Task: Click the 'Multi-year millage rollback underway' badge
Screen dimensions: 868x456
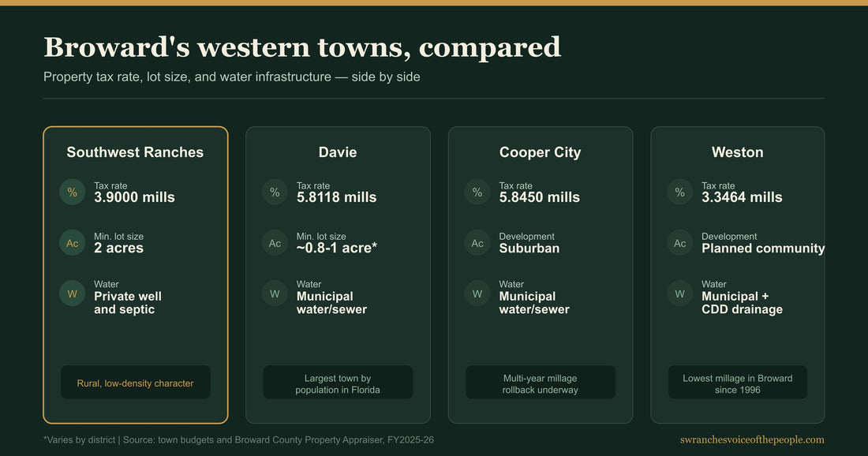Action: [x=541, y=383]
